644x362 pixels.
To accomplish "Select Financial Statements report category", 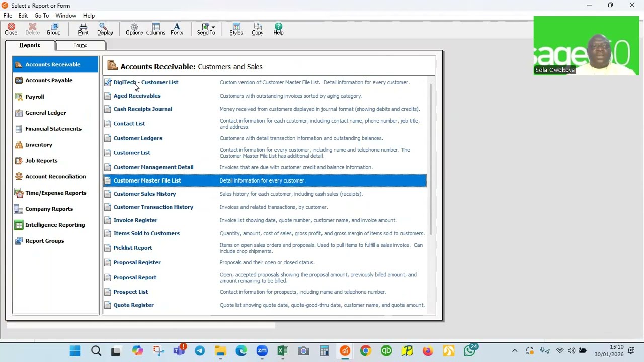I will [55, 129].
